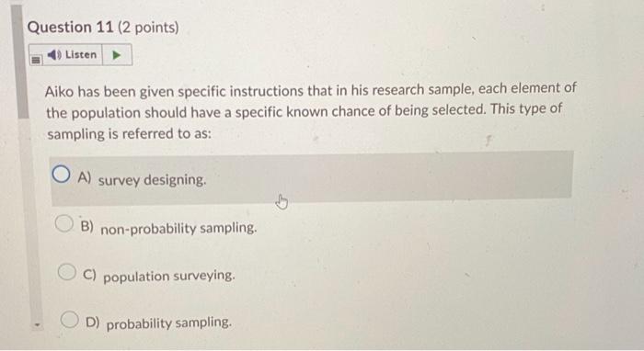
Task: Click the letter "D)" option marker
Action: 93,322
